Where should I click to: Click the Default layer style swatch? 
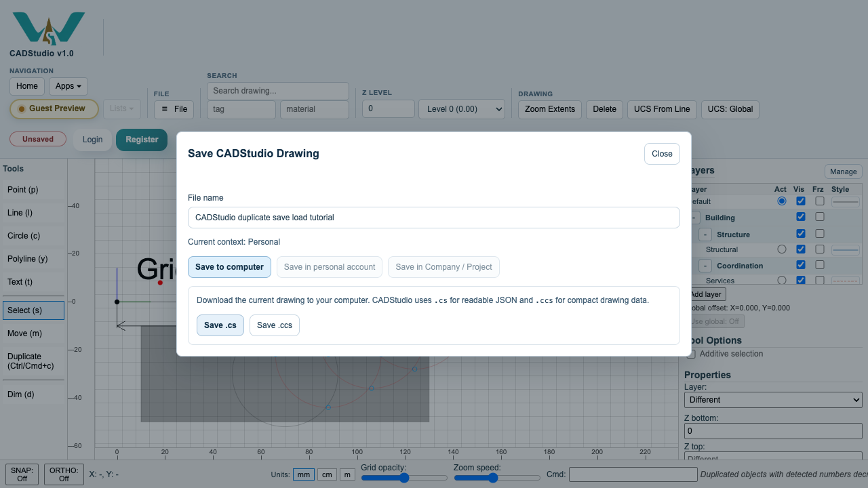pos(846,201)
